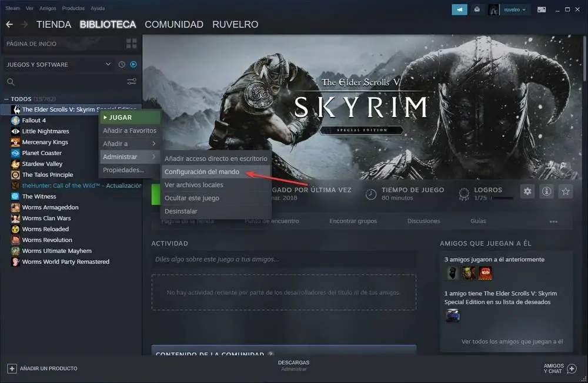Open the Discusiones link
Screen dimensions: 588x383
pos(424,221)
